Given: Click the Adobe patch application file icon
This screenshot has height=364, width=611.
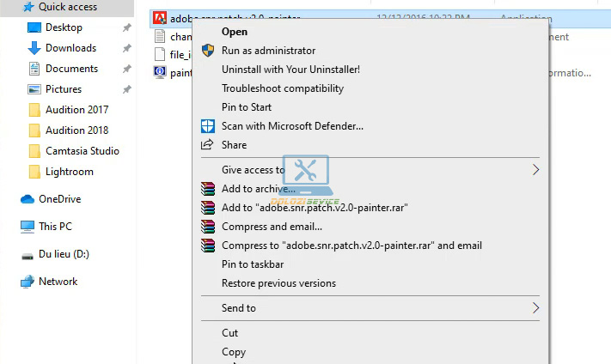Looking at the screenshot, I should [159, 18].
